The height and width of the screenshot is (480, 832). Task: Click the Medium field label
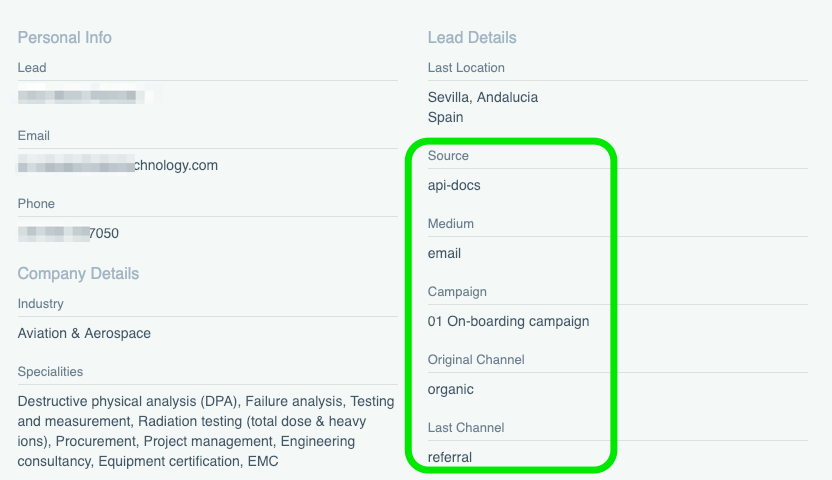click(x=451, y=224)
